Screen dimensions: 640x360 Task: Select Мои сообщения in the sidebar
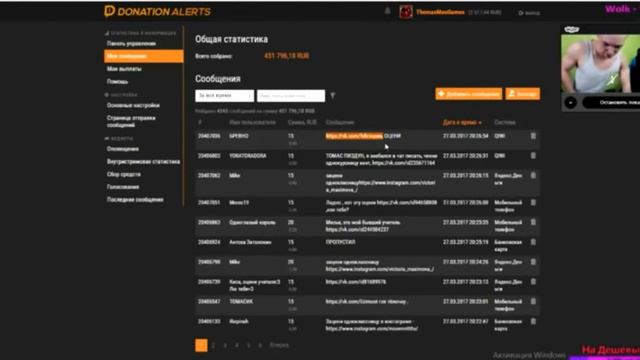pyautogui.click(x=144, y=56)
